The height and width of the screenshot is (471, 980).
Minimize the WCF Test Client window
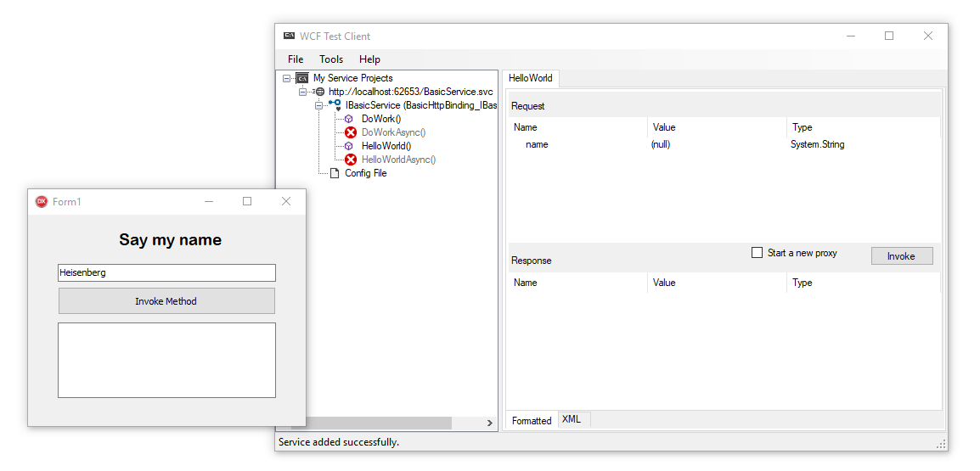tap(851, 36)
